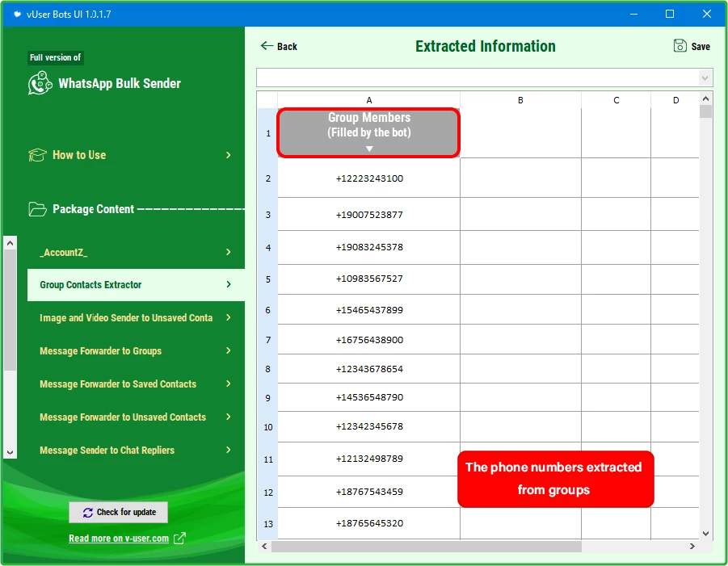Click the external link icon beside v-user.com
The width and height of the screenshot is (728, 566).
pyautogui.click(x=179, y=539)
